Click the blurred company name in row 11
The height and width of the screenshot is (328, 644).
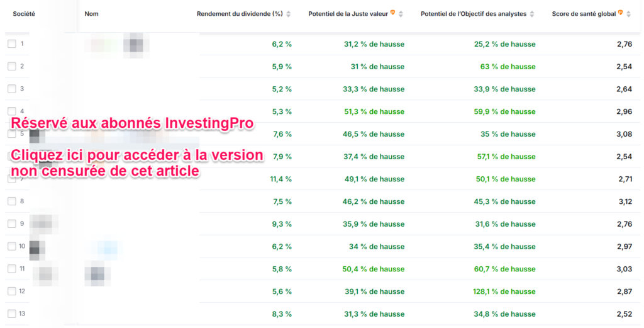coord(96,273)
